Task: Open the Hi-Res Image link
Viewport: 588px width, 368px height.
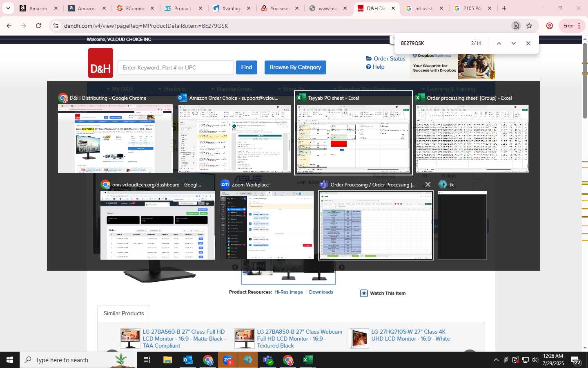Action: point(289,292)
